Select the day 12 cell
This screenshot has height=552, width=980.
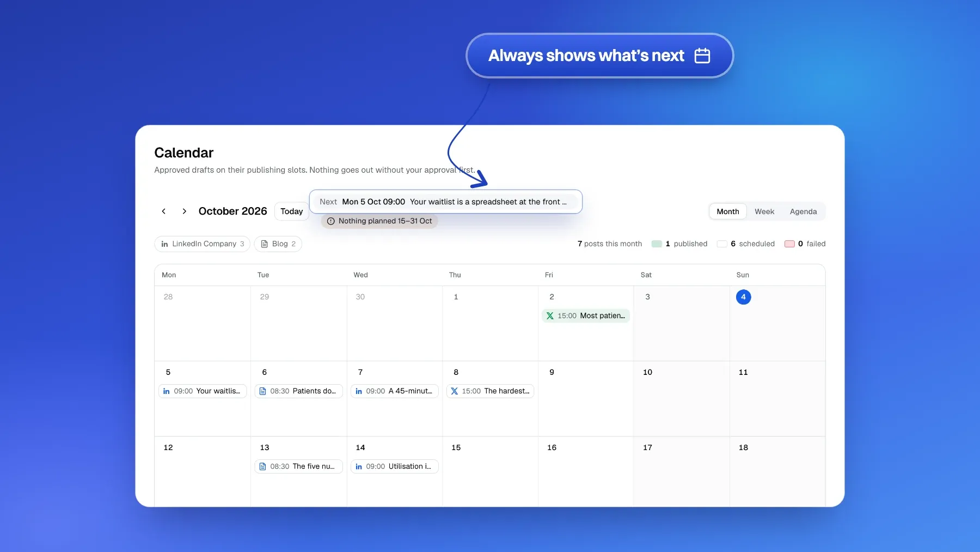[x=203, y=472]
